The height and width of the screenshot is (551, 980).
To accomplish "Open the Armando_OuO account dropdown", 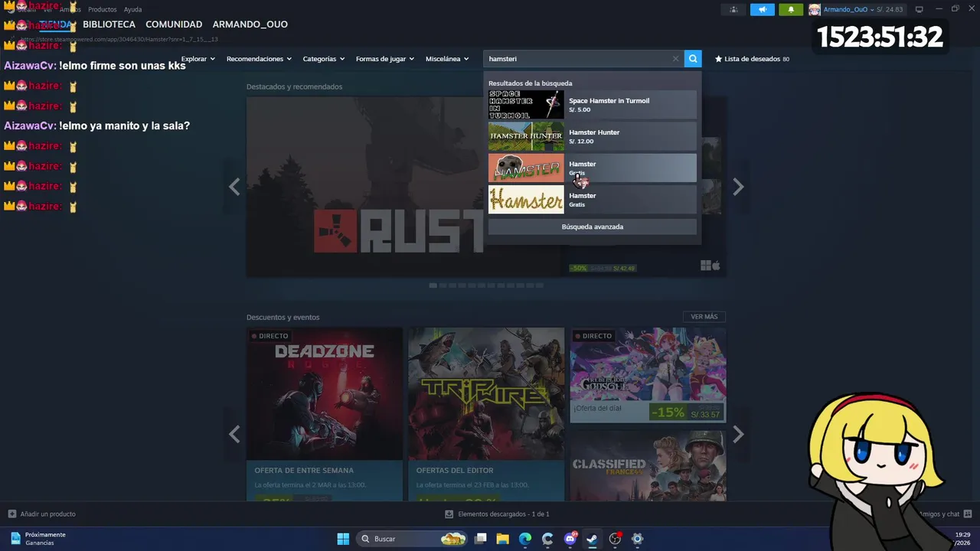I will [848, 9].
